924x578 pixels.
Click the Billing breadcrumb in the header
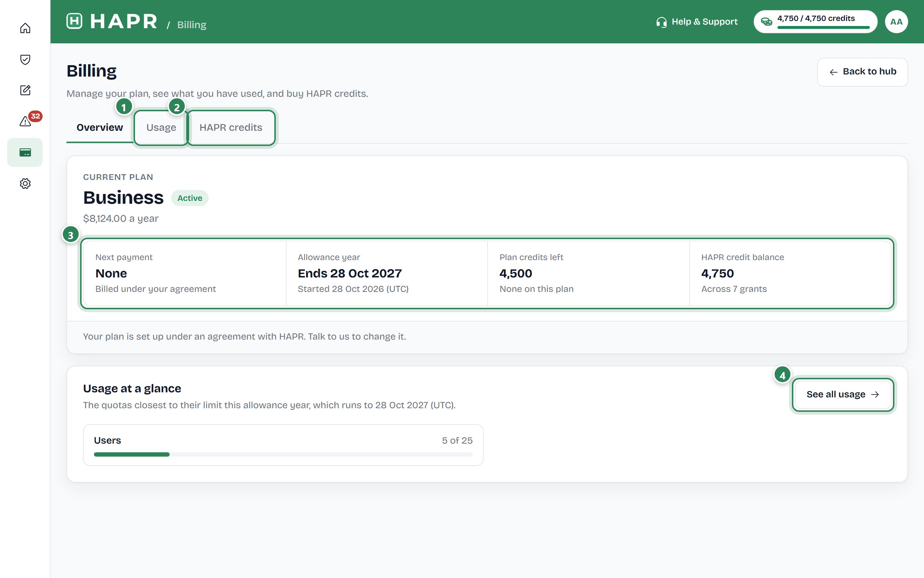(192, 25)
